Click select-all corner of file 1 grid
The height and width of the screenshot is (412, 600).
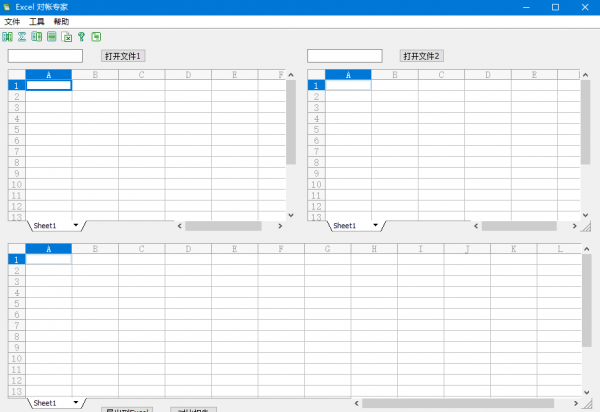pyautogui.click(x=17, y=75)
